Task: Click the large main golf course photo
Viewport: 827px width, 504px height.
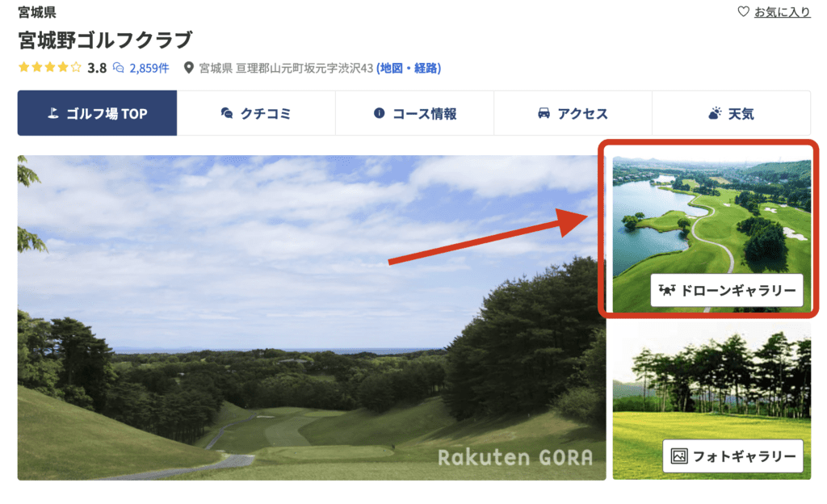Action: click(312, 317)
